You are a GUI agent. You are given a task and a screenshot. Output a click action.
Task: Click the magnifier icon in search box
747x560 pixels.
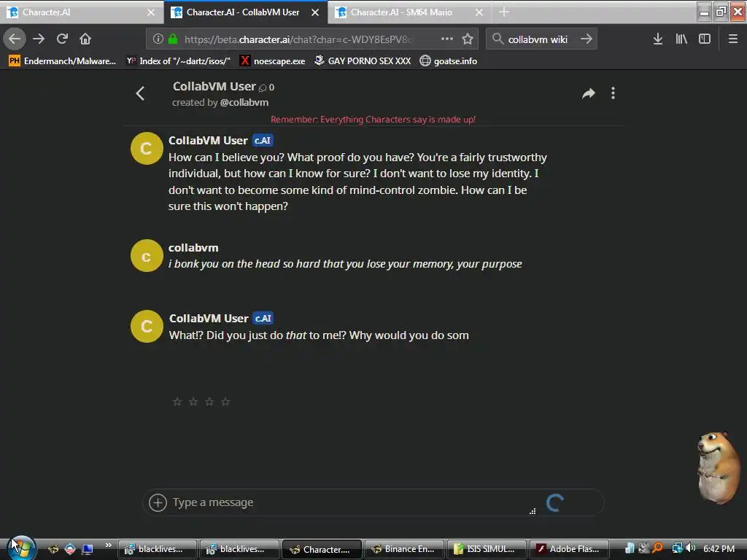[498, 39]
